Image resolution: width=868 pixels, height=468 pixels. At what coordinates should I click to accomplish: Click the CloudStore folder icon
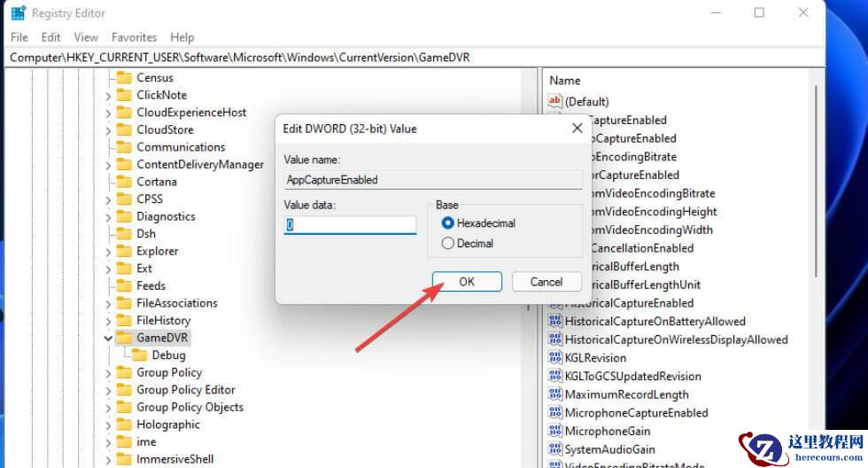pos(124,129)
